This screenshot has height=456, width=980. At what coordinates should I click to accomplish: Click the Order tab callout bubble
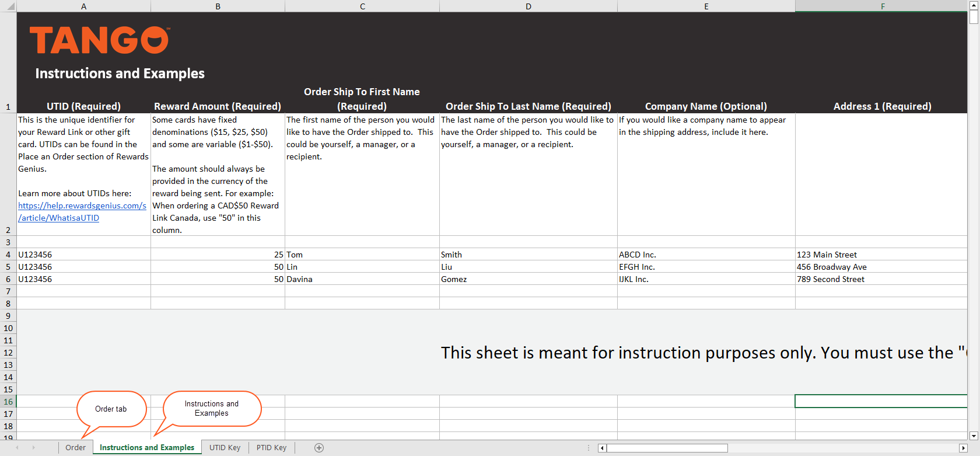[111, 409]
